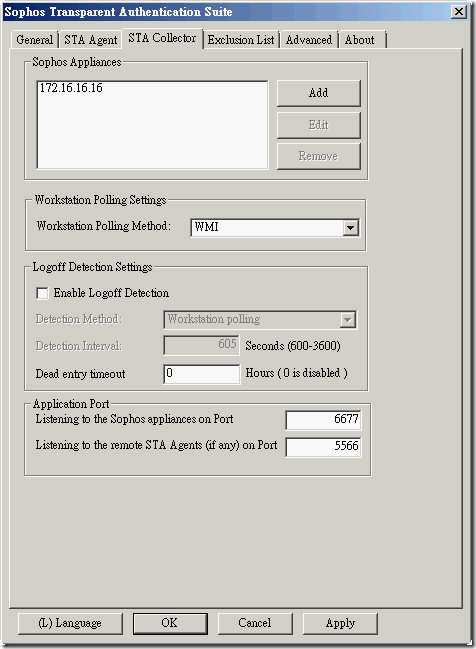This screenshot has width=476, height=649.
Task: Click the Logoff Detection Settings heading
Action: point(93,267)
